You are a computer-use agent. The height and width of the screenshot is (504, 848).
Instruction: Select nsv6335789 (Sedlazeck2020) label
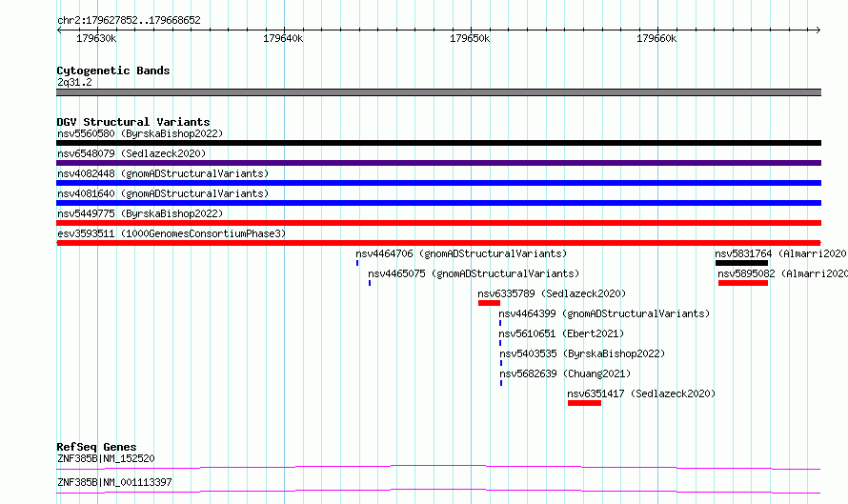552,293
